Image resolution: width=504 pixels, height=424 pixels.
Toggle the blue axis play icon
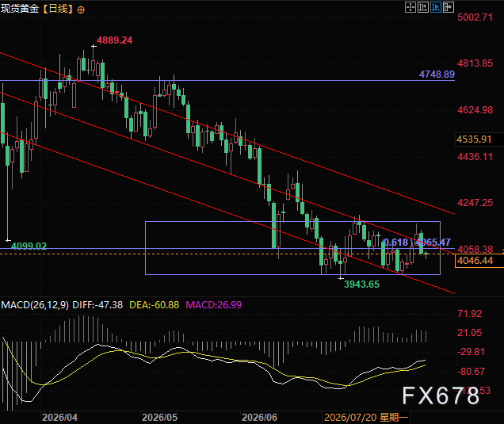click(x=436, y=7)
